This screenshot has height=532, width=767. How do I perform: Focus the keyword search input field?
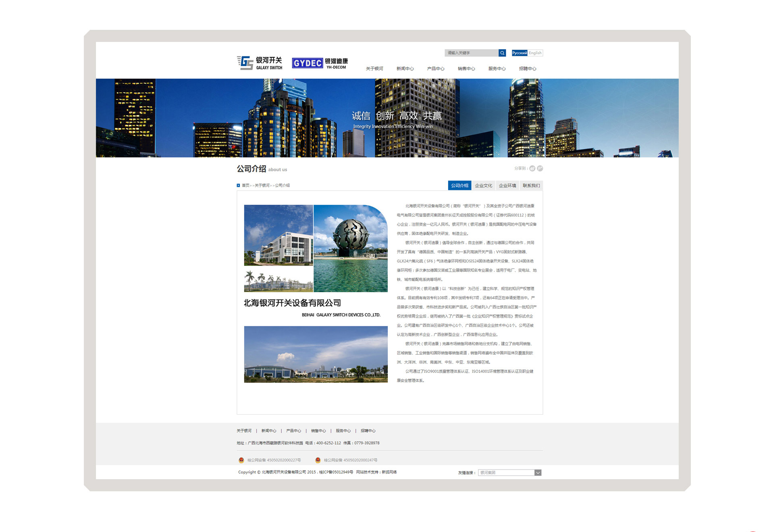471,53
